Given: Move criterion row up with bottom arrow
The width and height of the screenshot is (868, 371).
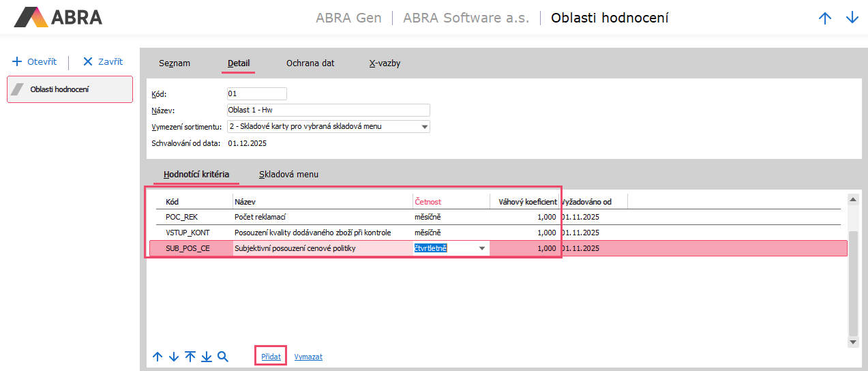Looking at the screenshot, I should click(x=158, y=357).
